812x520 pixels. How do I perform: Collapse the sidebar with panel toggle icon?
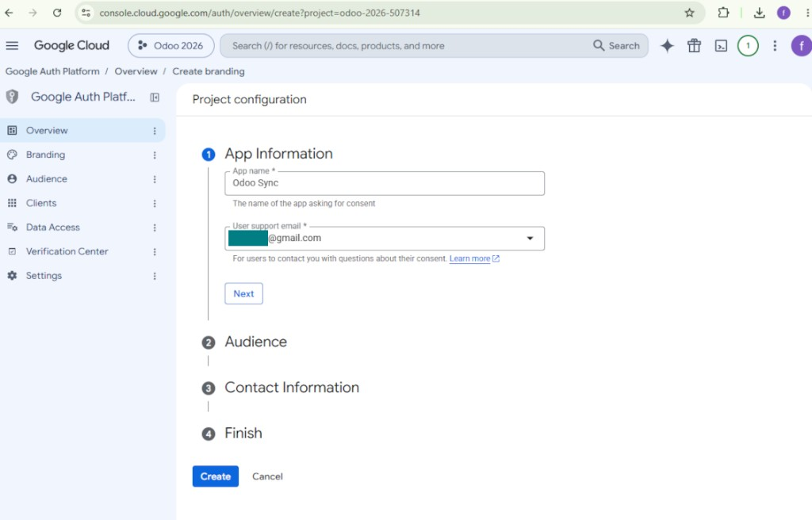point(155,97)
